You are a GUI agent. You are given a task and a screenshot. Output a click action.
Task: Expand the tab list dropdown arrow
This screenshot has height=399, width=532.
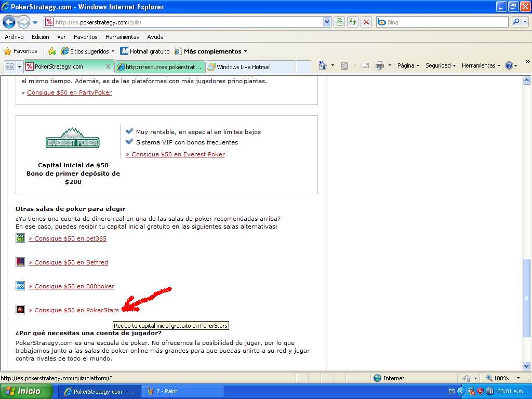coord(19,66)
